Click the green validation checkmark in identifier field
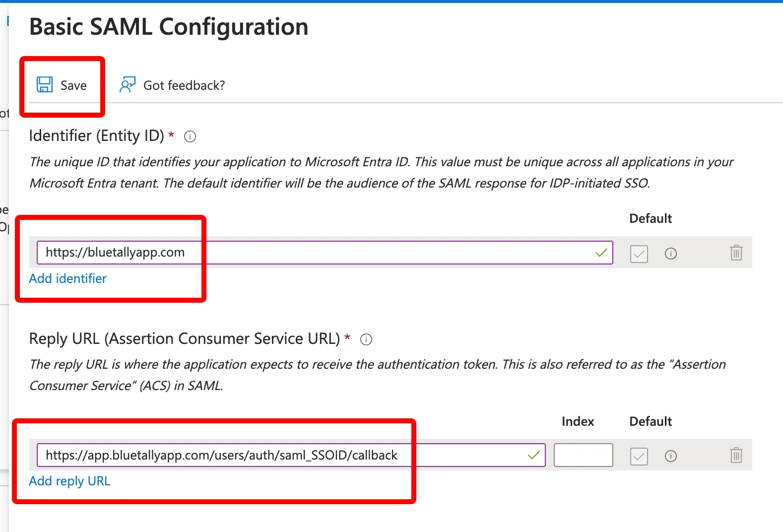 tap(601, 253)
